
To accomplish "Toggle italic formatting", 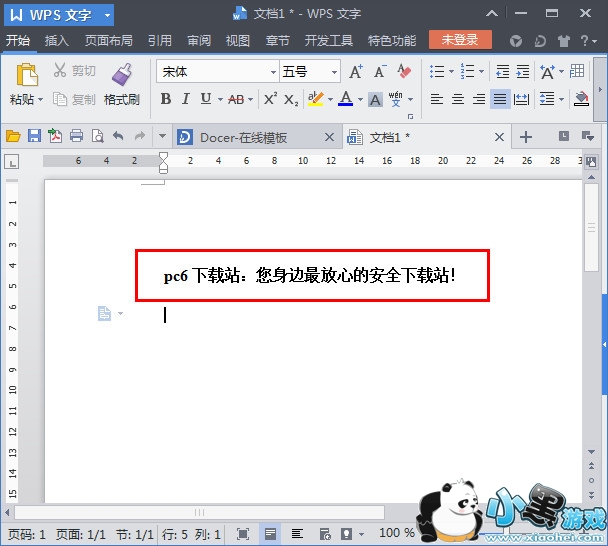I will coord(186,99).
